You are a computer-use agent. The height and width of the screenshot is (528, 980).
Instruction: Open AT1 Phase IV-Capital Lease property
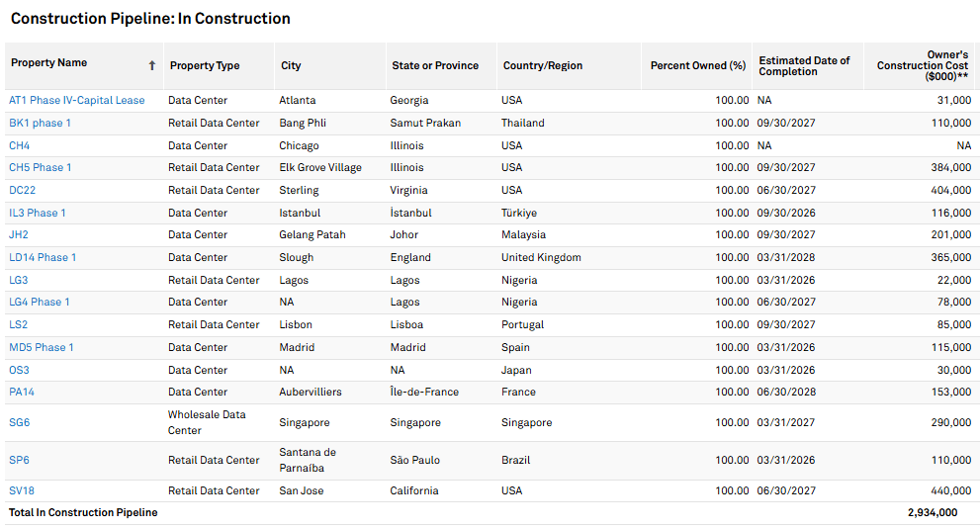pos(77,100)
